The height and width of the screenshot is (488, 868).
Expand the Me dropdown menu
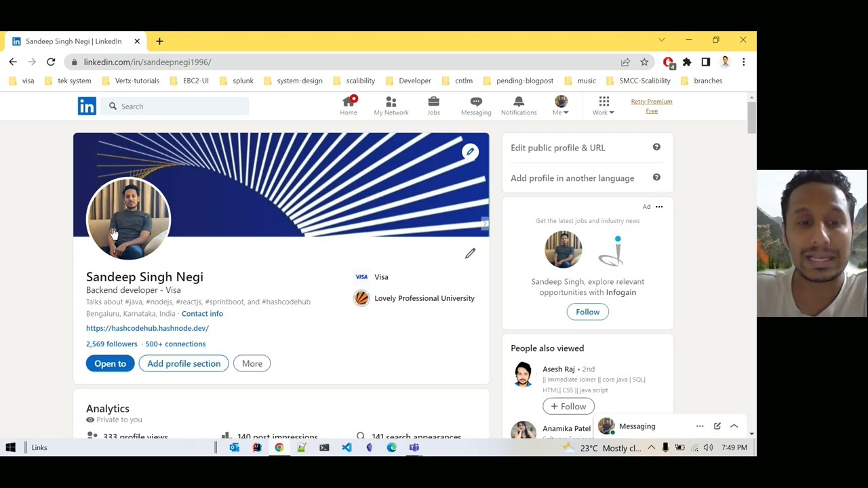[x=561, y=106]
